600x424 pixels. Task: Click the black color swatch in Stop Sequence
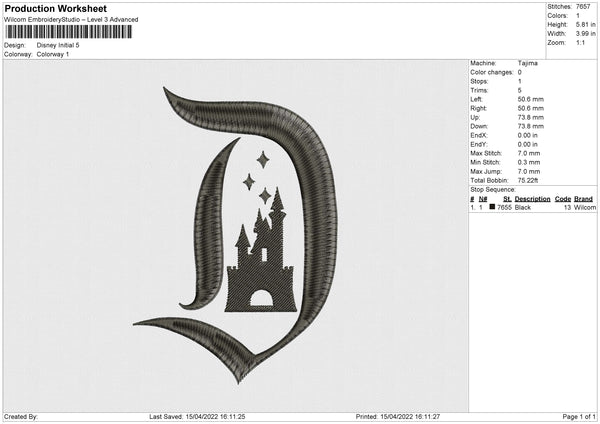click(492, 207)
